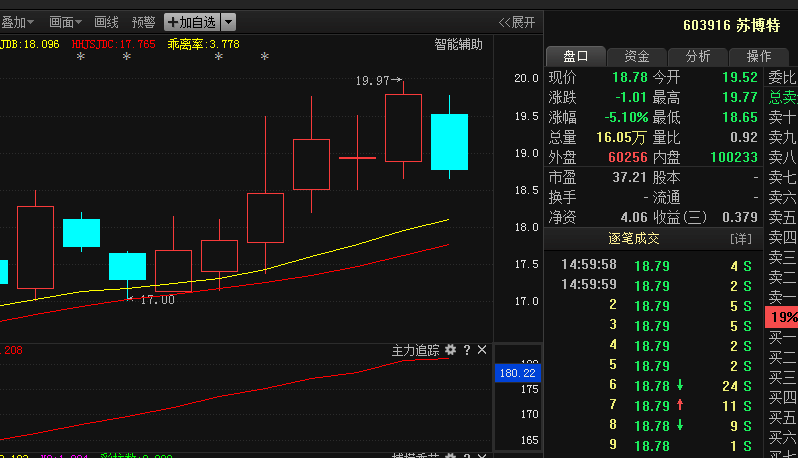
Task: Open the [详] trade details link
Action: pos(741,239)
